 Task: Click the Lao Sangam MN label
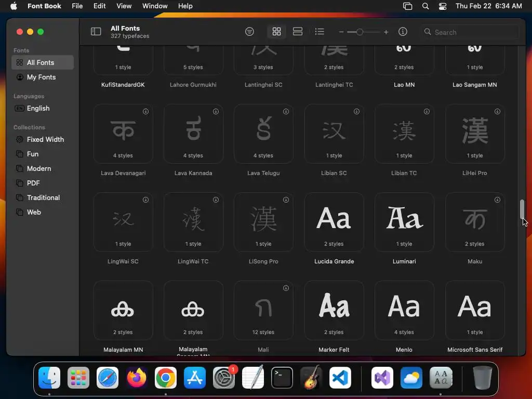[x=475, y=85]
